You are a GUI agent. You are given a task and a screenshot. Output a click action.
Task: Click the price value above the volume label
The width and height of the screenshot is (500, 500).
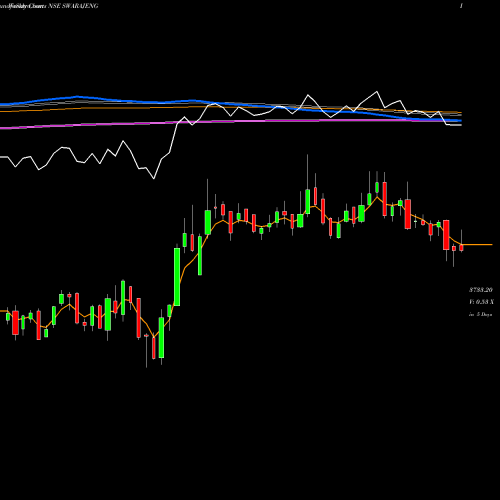481,290
